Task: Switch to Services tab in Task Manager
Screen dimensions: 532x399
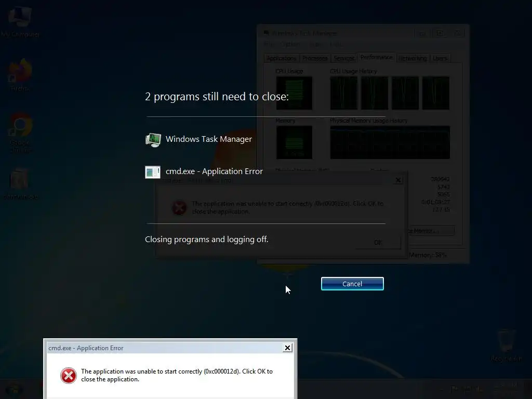Action: tap(344, 58)
